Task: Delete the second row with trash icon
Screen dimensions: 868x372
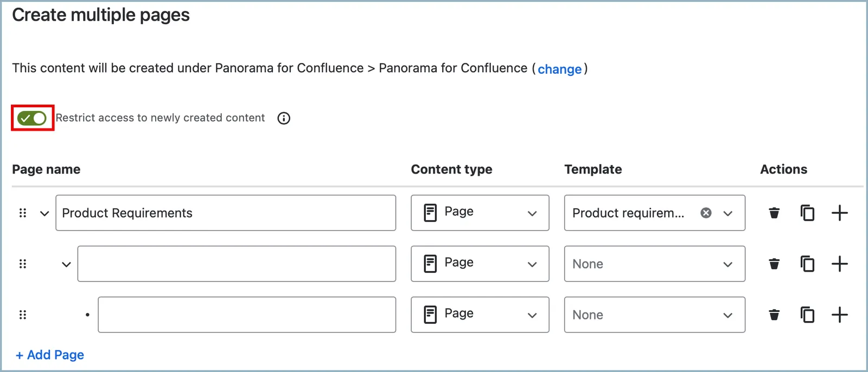Action: point(774,264)
